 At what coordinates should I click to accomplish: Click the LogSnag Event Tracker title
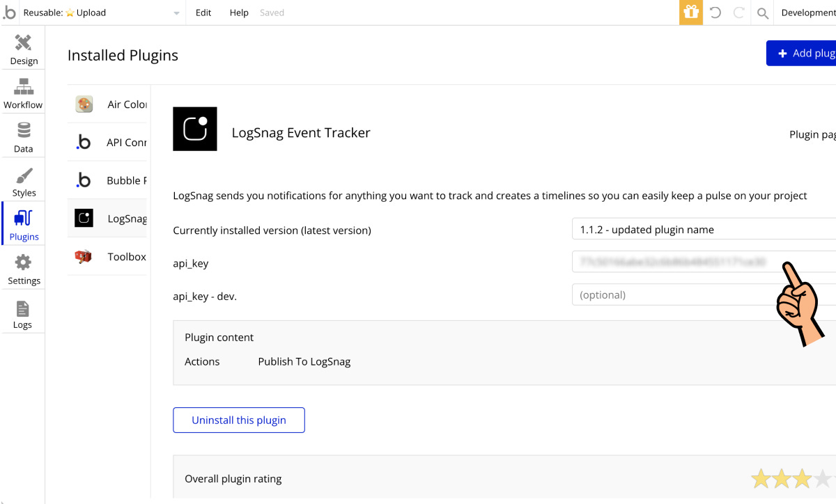(301, 133)
